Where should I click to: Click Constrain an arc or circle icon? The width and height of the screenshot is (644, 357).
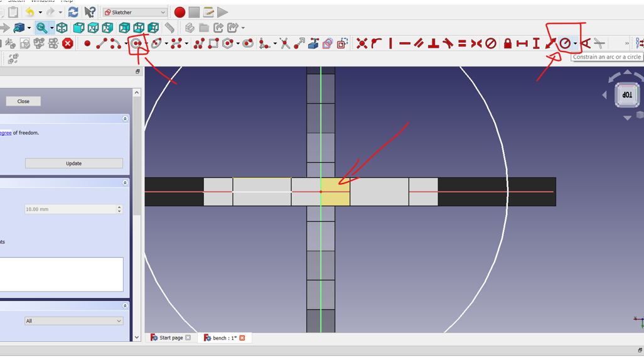tap(565, 43)
